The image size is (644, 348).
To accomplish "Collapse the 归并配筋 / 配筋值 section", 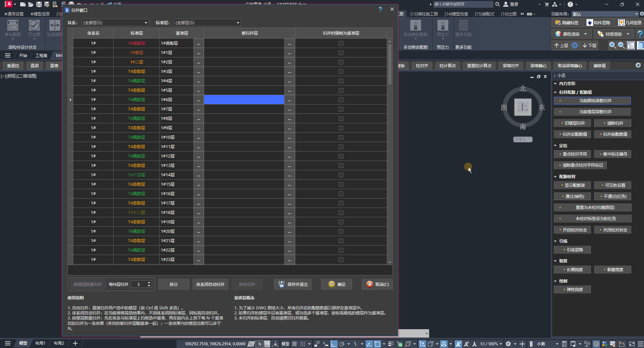I will [x=555, y=92].
